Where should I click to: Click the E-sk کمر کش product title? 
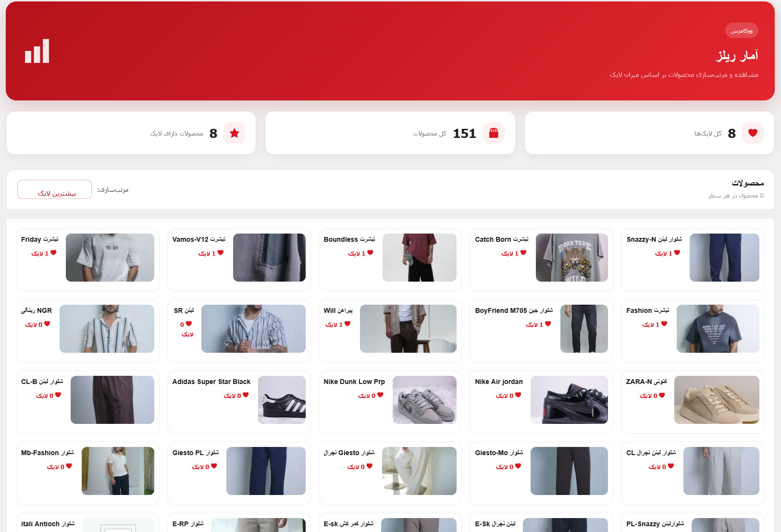[348, 524]
